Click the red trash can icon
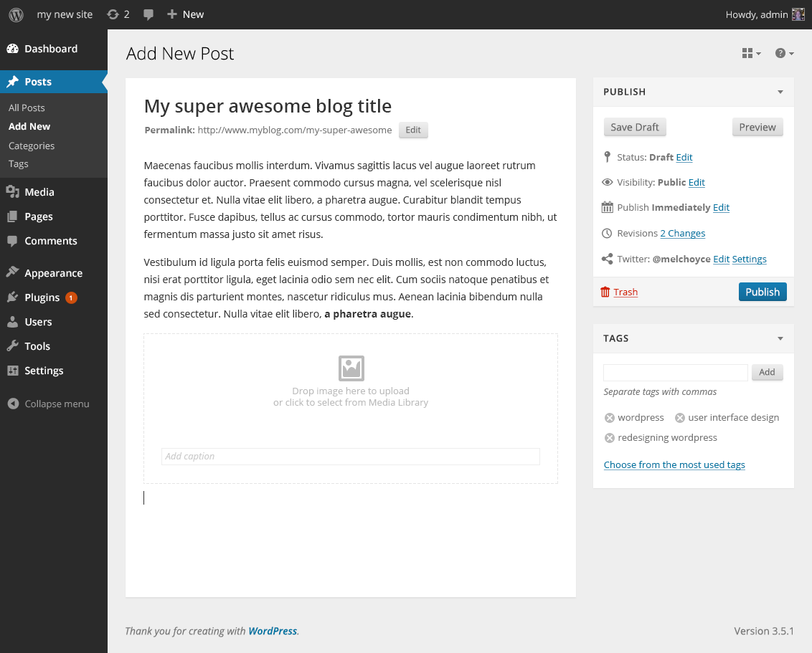 click(x=605, y=292)
